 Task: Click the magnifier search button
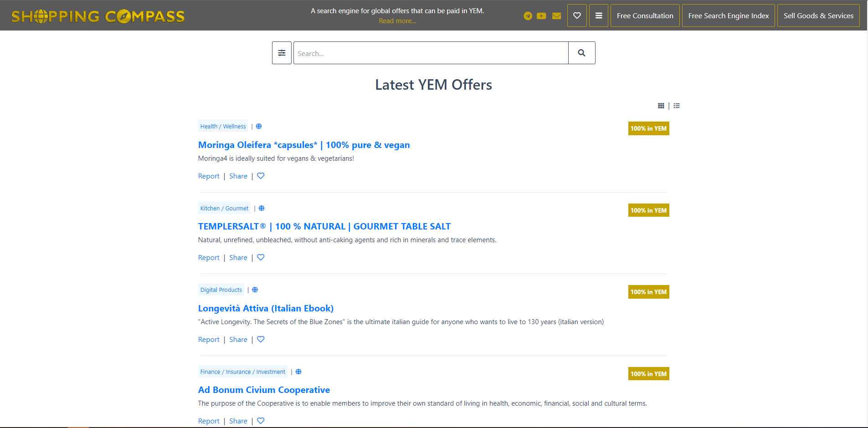pyautogui.click(x=581, y=53)
